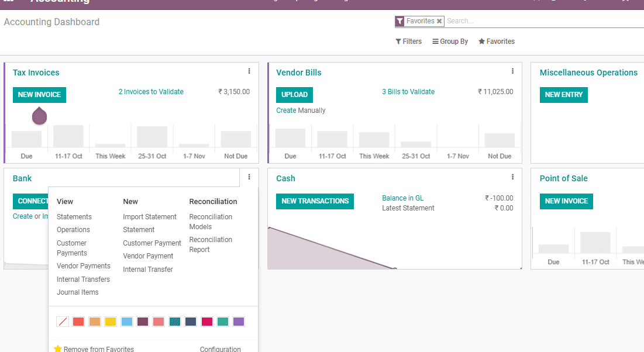Open the Vendor Bills card options menu
The image size is (644, 352).
point(512,71)
